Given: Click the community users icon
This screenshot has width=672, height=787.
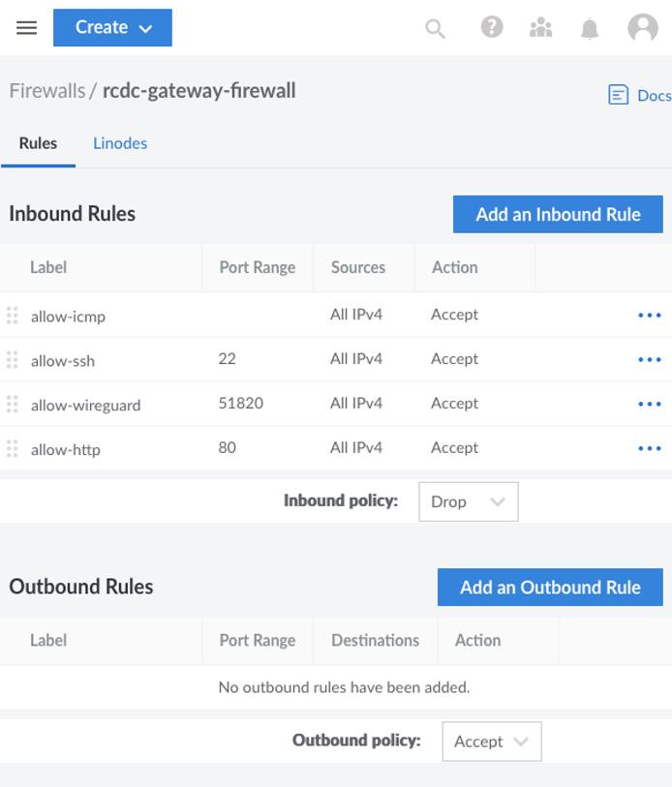Looking at the screenshot, I should (x=541, y=28).
